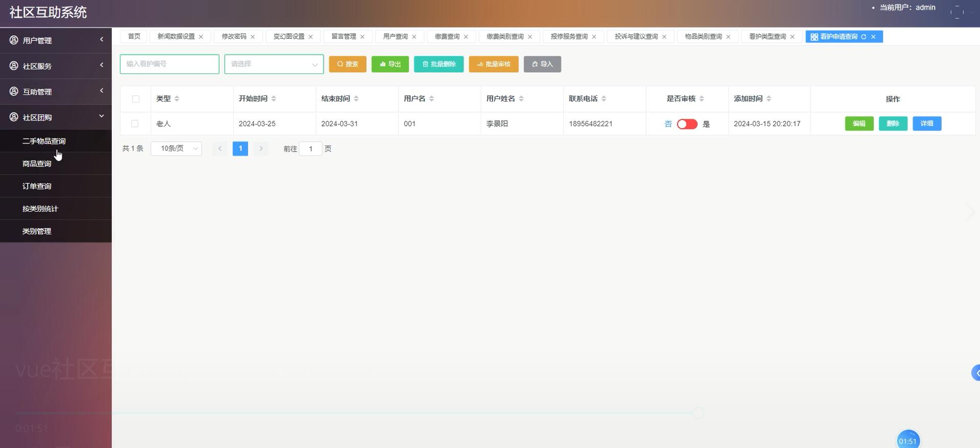Sort table by 用户姓名 column

(x=521, y=98)
